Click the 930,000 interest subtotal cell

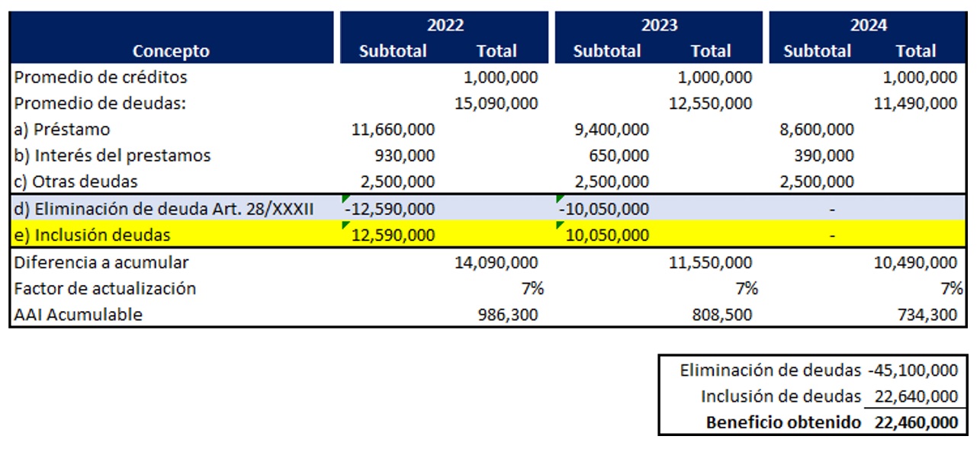404,156
